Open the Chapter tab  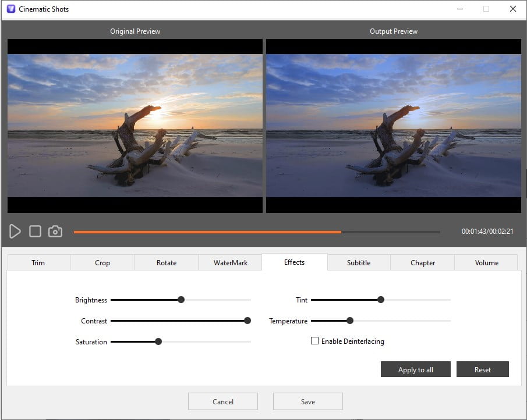click(x=423, y=262)
